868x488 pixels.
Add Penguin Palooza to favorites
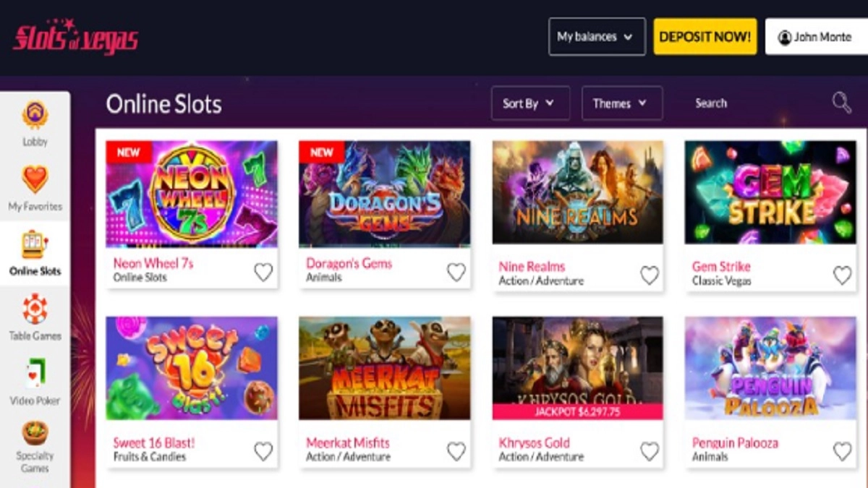842,451
